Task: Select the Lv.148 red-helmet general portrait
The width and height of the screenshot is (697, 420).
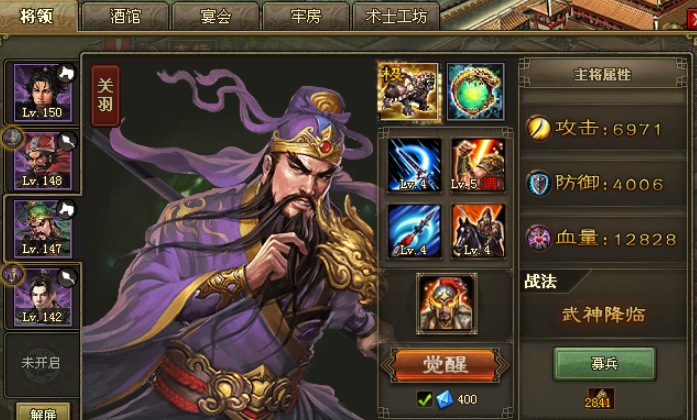Action: pos(43,161)
